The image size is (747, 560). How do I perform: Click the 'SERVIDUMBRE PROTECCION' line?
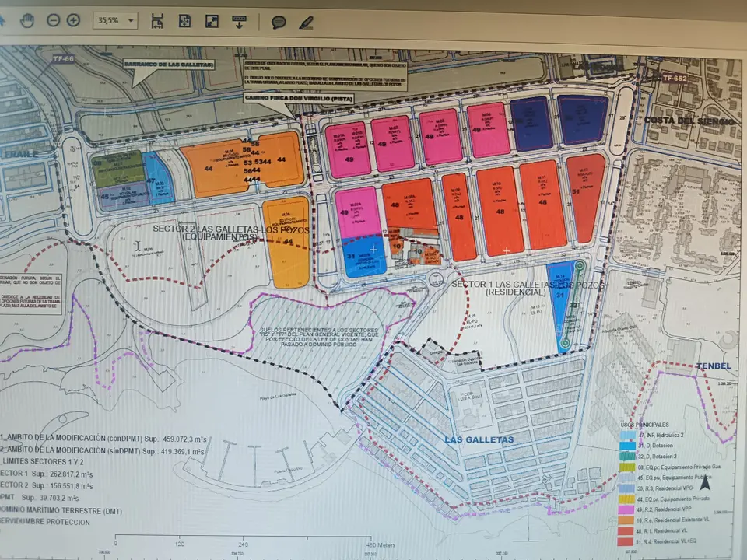point(45,523)
